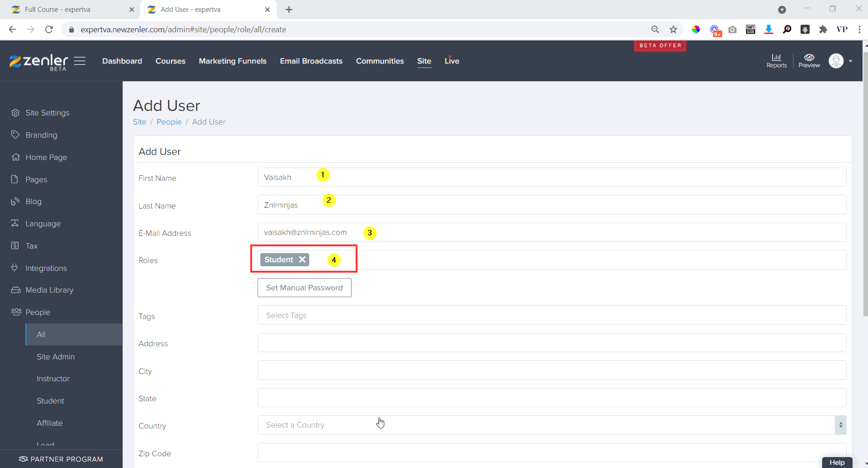This screenshot has width=868, height=468.
Task: Open Site Settings from the sidebar
Action: click(47, 112)
